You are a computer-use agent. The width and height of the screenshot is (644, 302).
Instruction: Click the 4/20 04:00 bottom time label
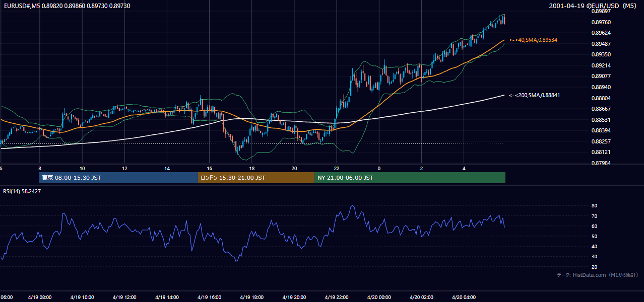pyautogui.click(x=464, y=297)
